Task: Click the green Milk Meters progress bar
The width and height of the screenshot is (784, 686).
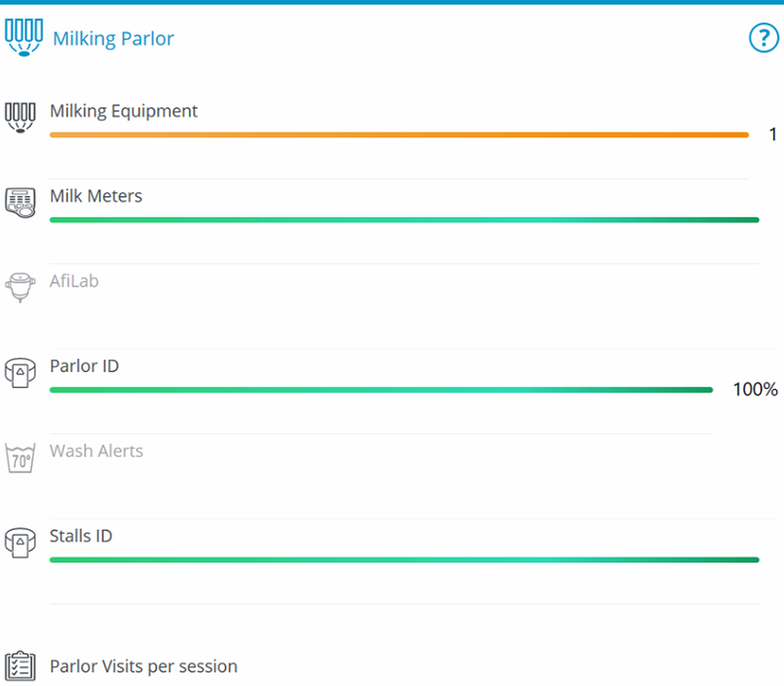Action: click(404, 220)
